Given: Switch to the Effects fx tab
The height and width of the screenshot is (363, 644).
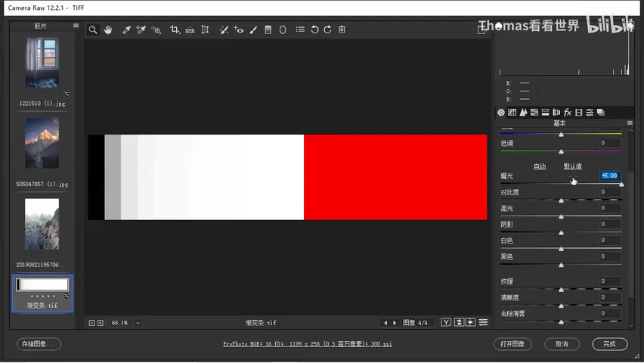Looking at the screenshot, I should tap(568, 112).
